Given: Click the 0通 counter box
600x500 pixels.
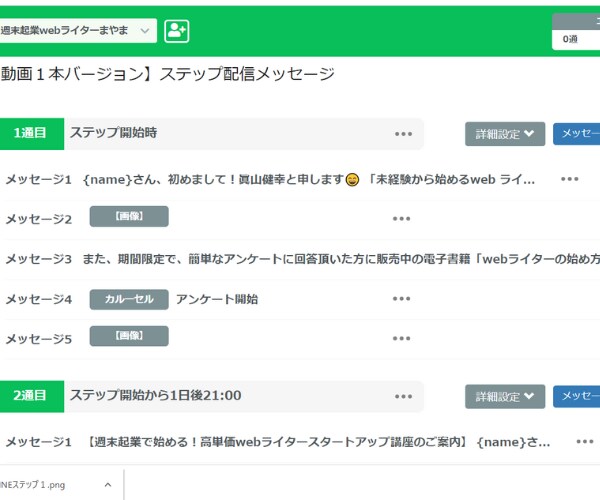Looking at the screenshot, I should coord(576,39).
